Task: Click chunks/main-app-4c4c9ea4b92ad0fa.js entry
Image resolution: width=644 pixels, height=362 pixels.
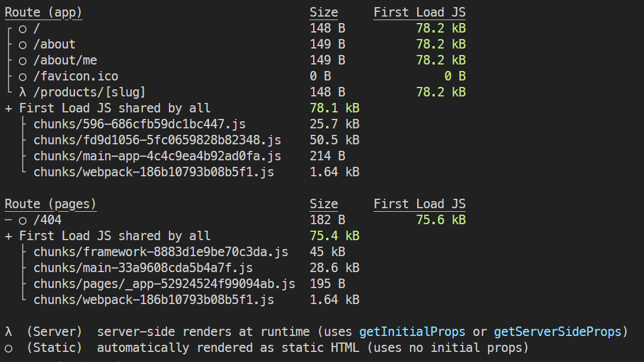Action: (x=157, y=156)
